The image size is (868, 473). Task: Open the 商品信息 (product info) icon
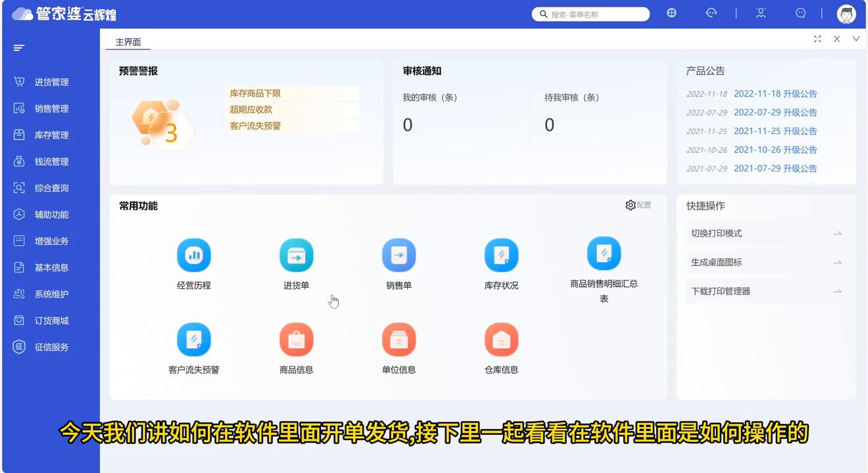(296, 340)
